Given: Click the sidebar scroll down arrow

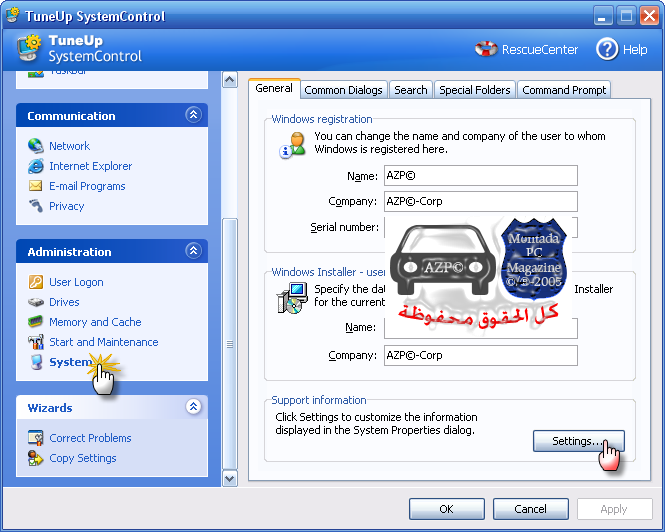Looking at the screenshot, I should [229, 479].
